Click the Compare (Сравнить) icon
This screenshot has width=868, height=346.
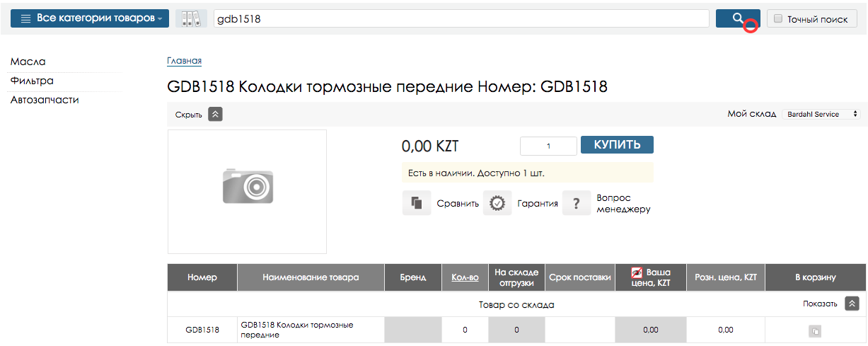417,203
